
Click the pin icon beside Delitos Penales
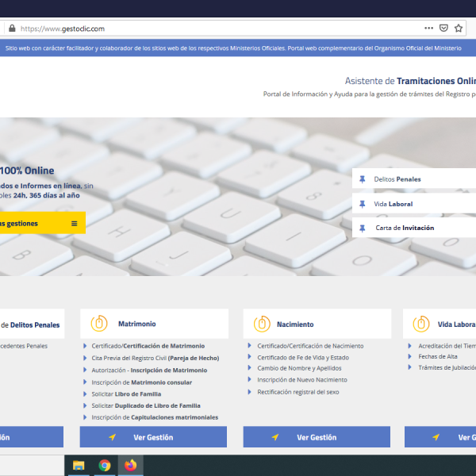pos(363,179)
